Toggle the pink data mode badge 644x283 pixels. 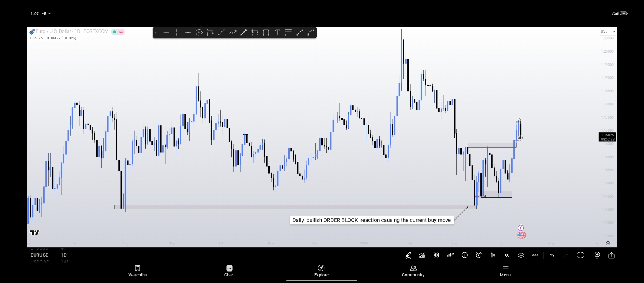121,32
